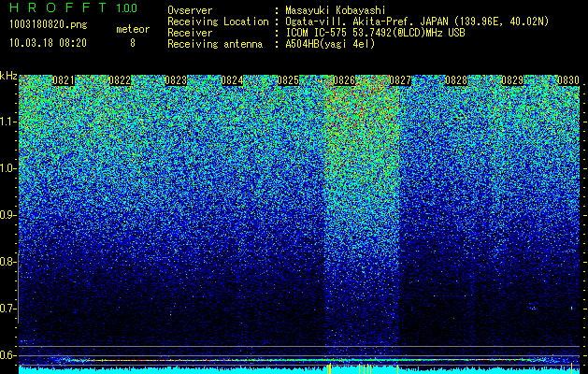The image size is (588, 374).
Task: Click the observer name Masayuki Kobayashi
Action: (x=336, y=10)
